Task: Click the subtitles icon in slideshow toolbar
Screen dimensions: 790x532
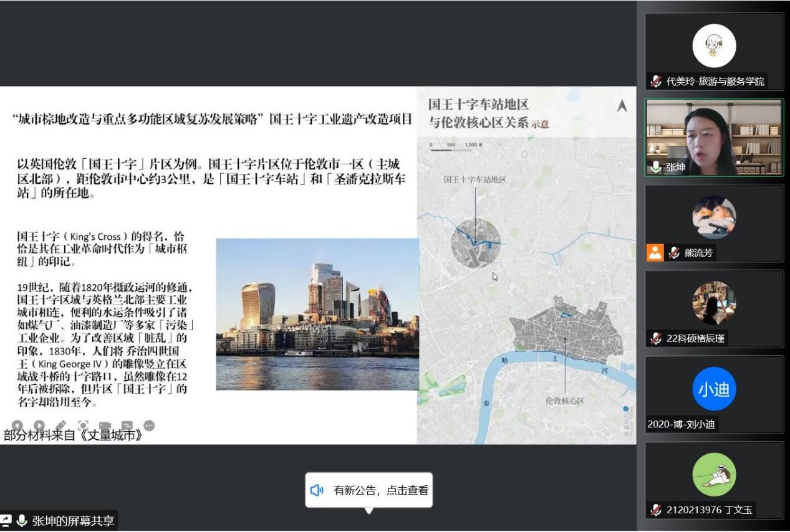Action: [x=127, y=426]
